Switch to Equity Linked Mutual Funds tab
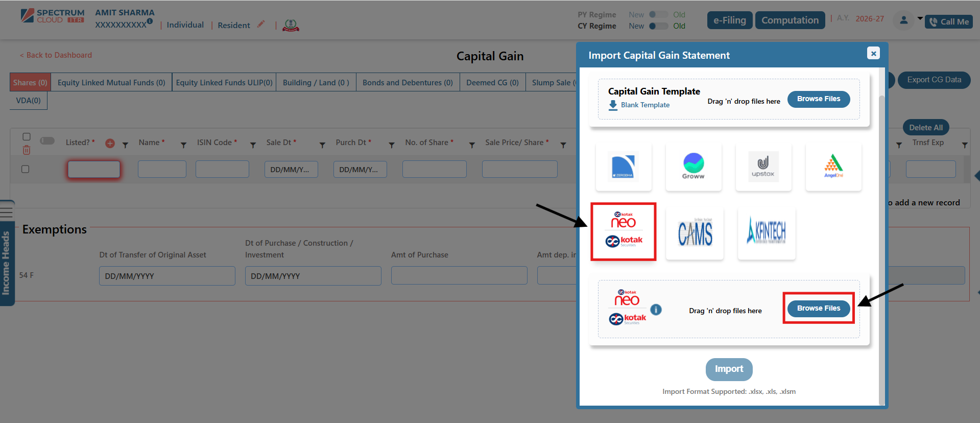The image size is (980, 423). (111, 83)
